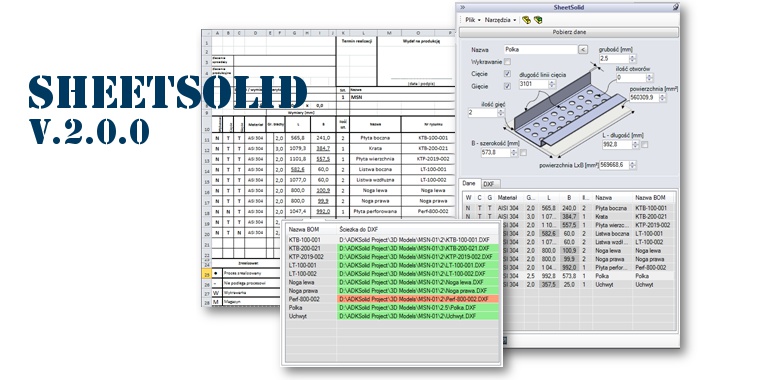Click the '<' button beside Nazwa field

click(x=583, y=49)
